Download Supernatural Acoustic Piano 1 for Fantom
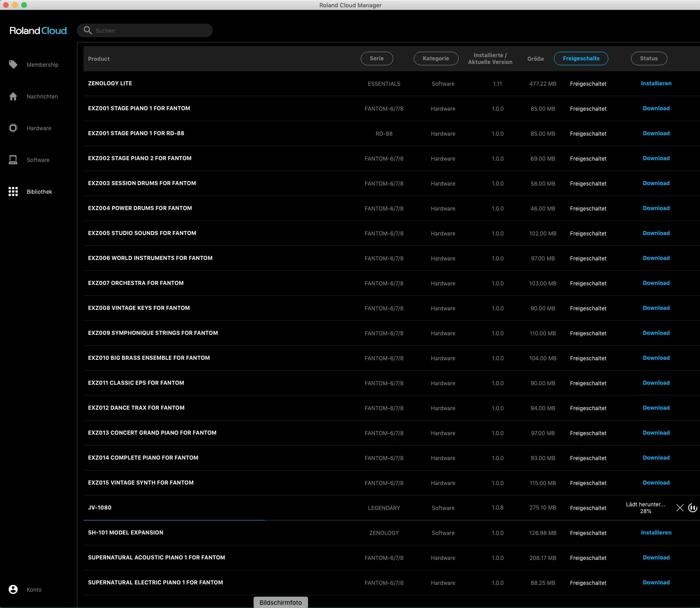The width and height of the screenshot is (700, 608). coord(656,558)
